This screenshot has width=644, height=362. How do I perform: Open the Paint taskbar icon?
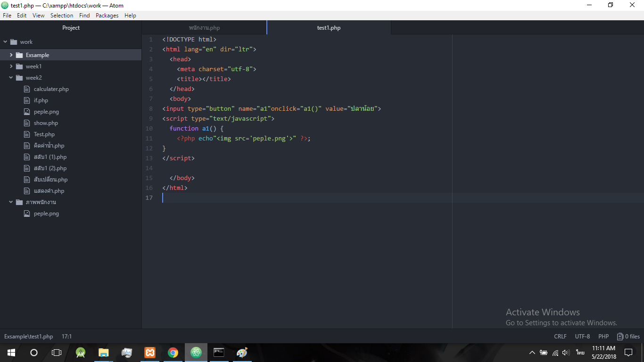click(x=242, y=353)
